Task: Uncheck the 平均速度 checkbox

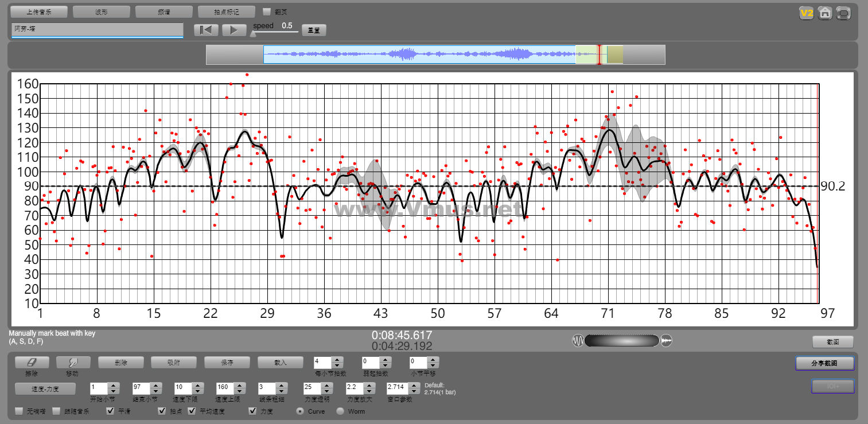Action: click(x=192, y=411)
